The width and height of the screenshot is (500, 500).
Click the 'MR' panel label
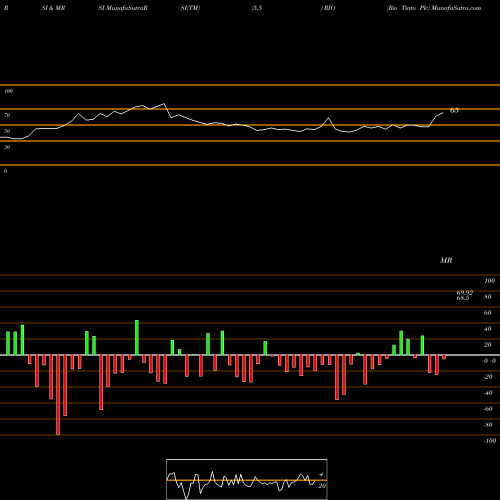446,260
